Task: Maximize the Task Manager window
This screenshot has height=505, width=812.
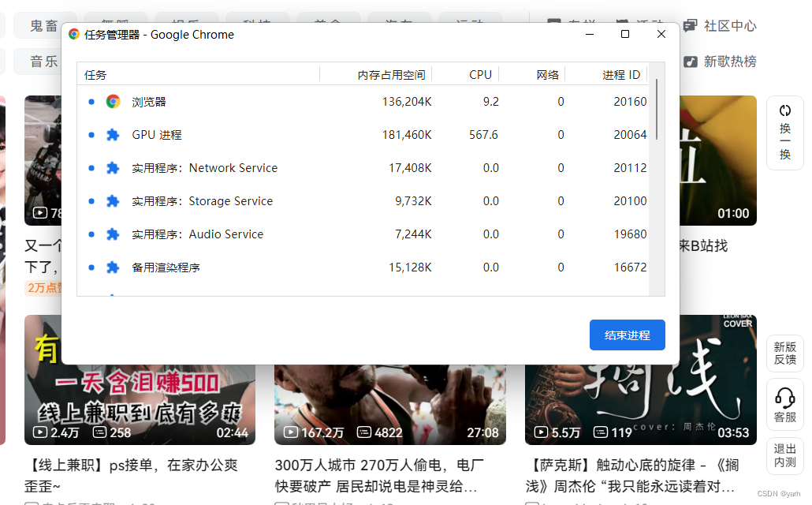Action: (625, 34)
